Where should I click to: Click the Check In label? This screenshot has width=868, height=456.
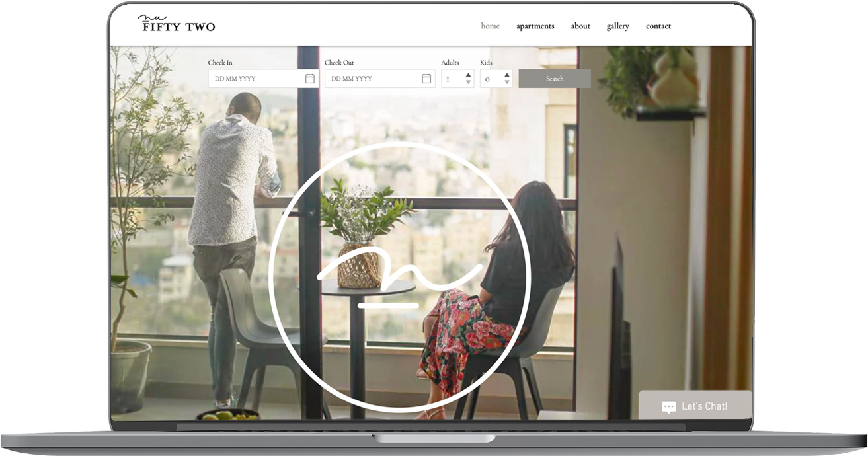220,63
